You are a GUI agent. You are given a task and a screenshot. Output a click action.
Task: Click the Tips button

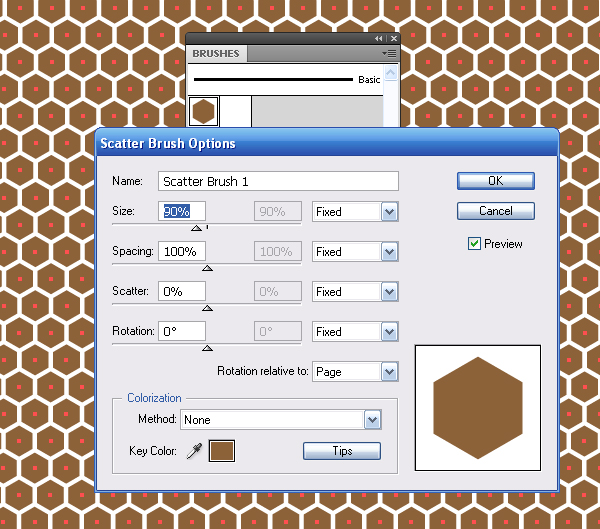tap(342, 451)
